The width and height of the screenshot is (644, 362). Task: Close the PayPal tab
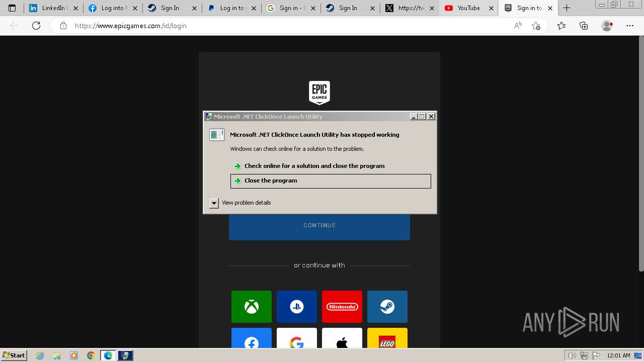point(254,8)
